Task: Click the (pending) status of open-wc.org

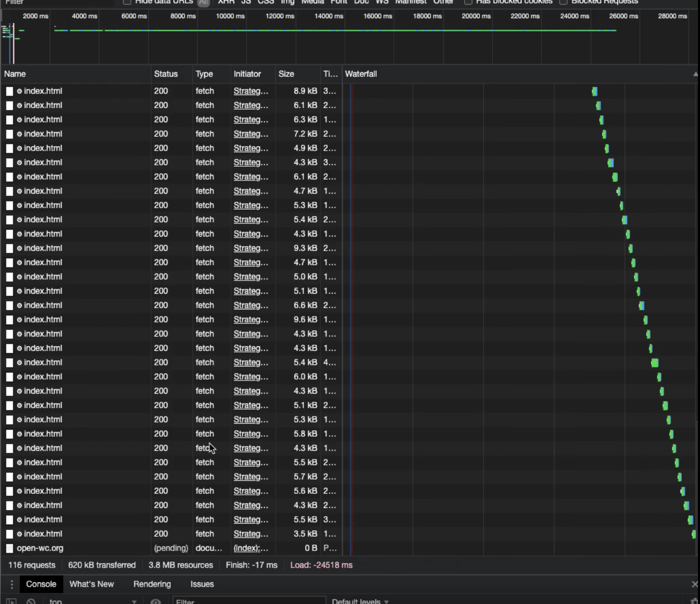Action: (171, 548)
